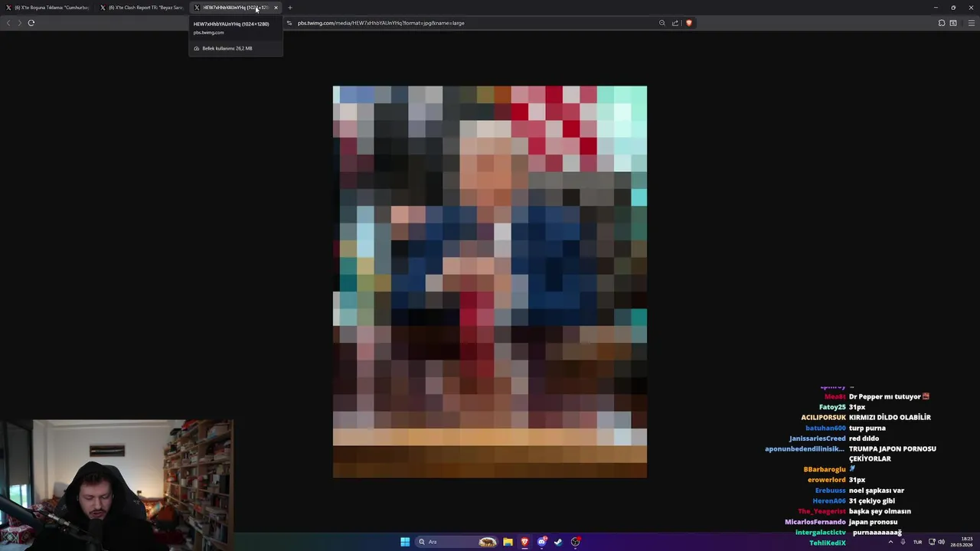
Task: Open the site settings icon beside the URL
Action: tap(289, 23)
